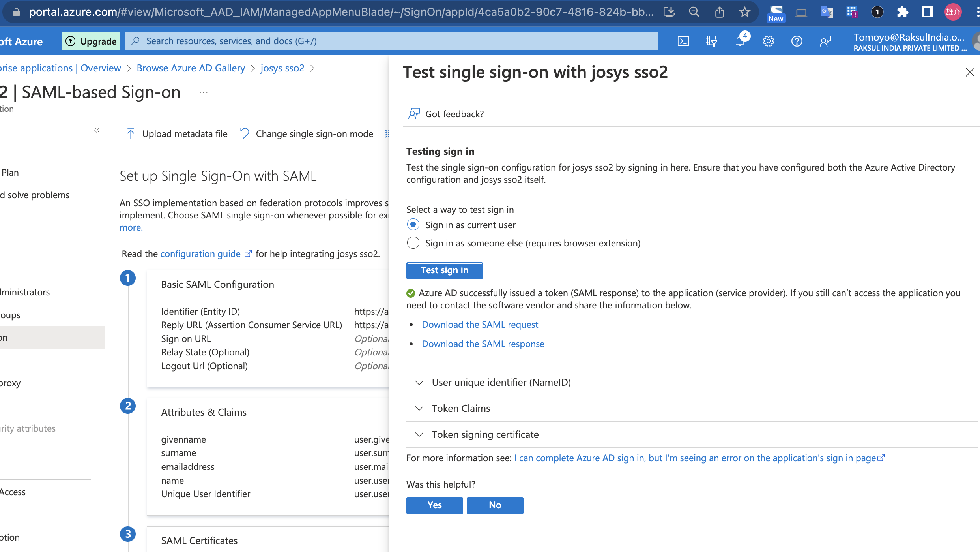Select Sign in as current user
Viewport: 980px width, 552px height.
[x=413, y=225]
